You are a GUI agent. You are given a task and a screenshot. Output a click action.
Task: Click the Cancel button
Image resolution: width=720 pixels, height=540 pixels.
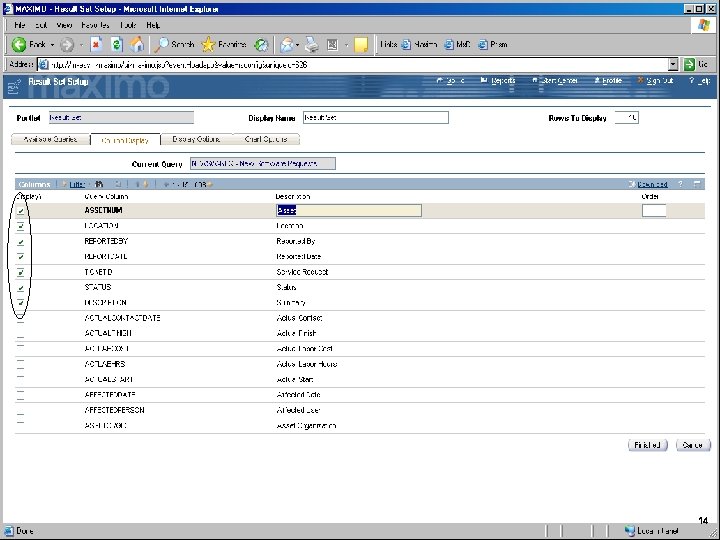693,445
